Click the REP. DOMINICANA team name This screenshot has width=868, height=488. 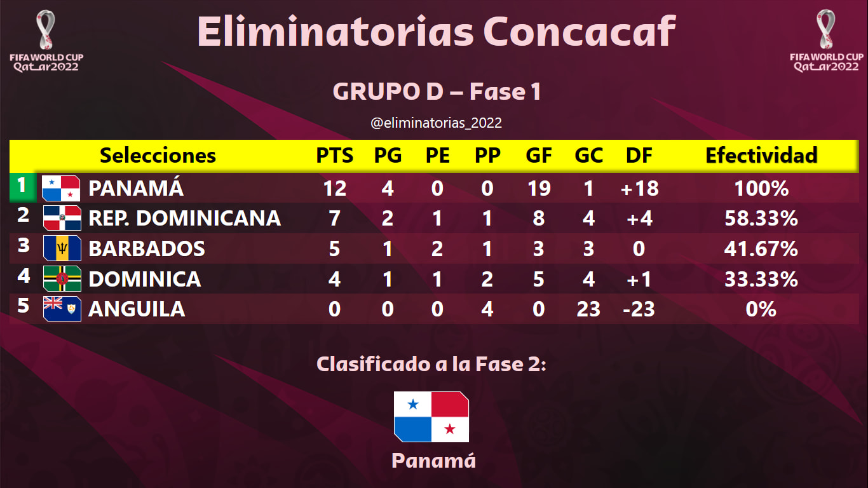(x=184, y=218)
